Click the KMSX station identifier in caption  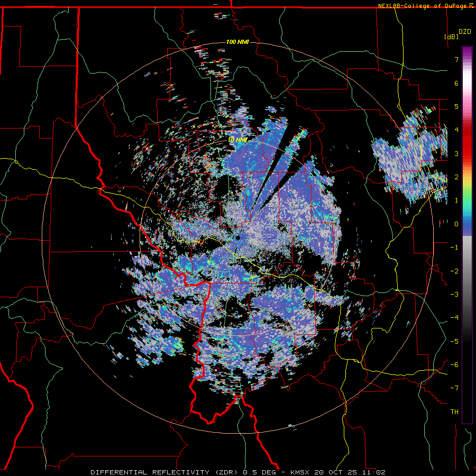(x=300, y=472)
